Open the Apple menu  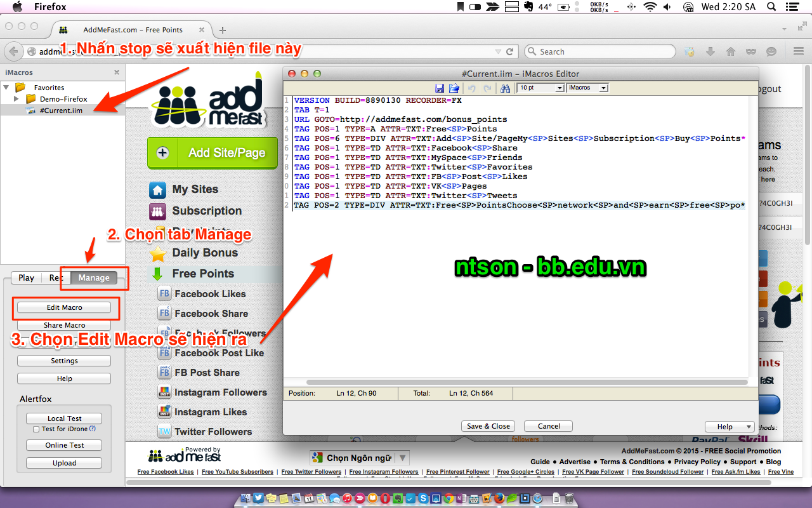coord(17,7)
